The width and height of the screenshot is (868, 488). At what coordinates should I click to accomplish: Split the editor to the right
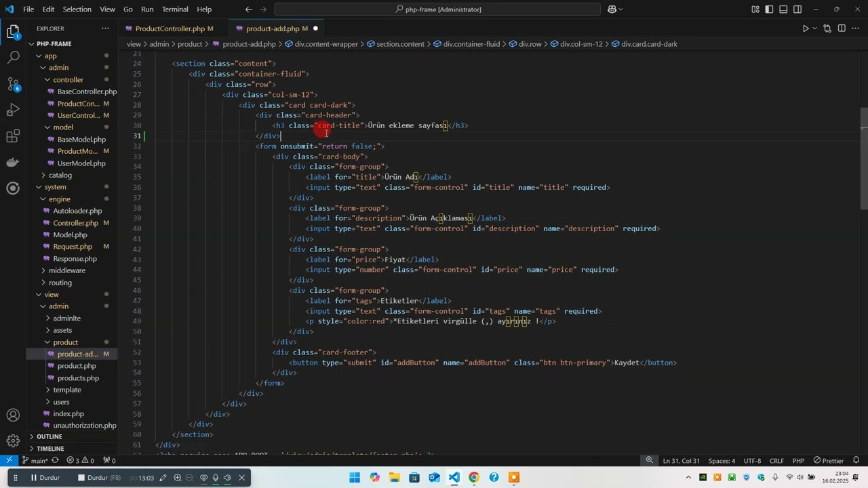(842, 28)
